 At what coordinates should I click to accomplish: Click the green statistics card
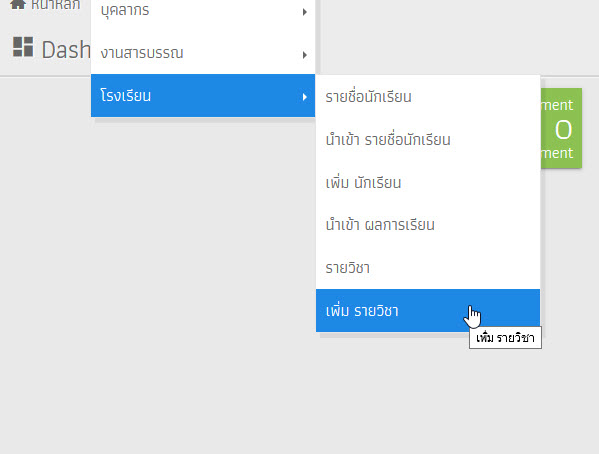click(x=561, y=128)
